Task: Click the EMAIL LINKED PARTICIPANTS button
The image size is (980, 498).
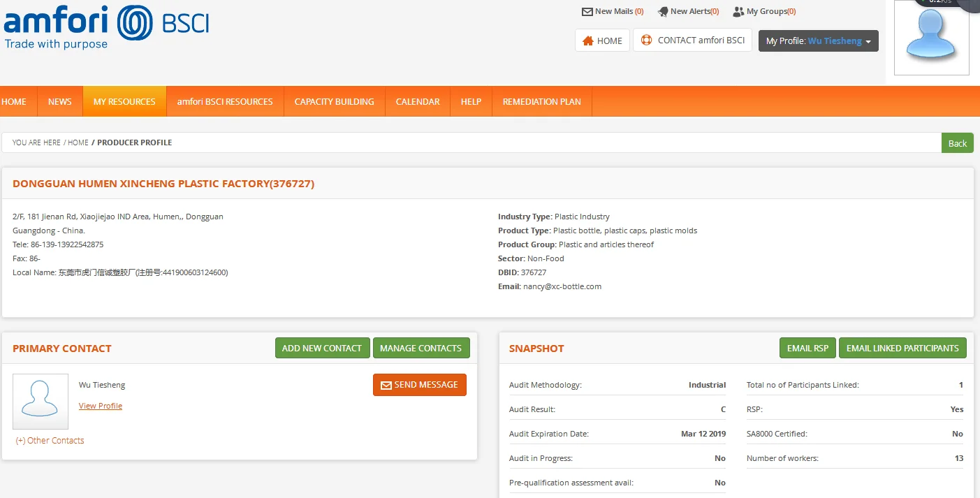Action: pyautogui.click(x=902, y=348)
